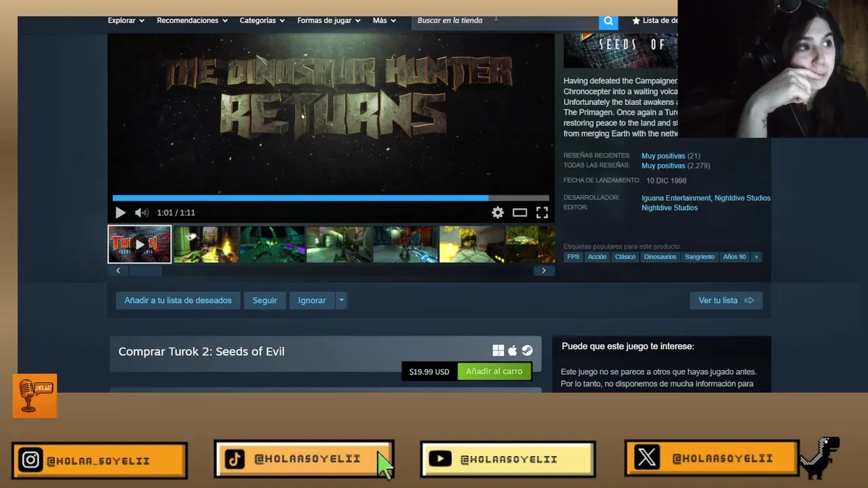This screenshot has width=868, height=488.
Task: Open the Recomendaciones dropdown menu
Action: pyautogui.click(x=192, y=20)
